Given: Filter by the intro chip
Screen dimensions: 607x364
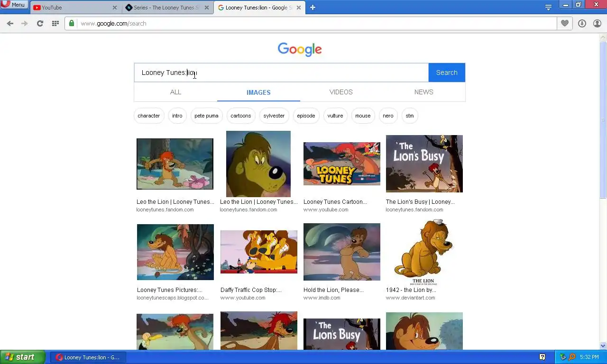Looking at the screenshot, I should tap(177, 116).
